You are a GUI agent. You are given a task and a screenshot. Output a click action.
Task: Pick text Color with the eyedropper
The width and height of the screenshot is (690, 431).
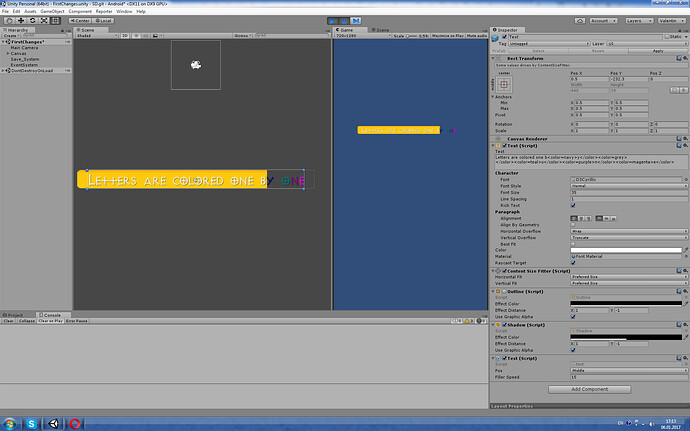(x=686, y=250)
